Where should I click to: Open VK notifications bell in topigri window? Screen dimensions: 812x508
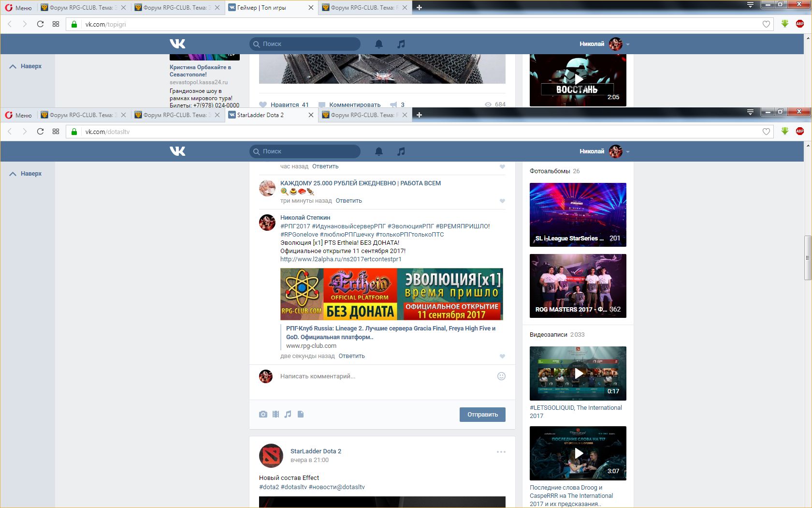379,44
